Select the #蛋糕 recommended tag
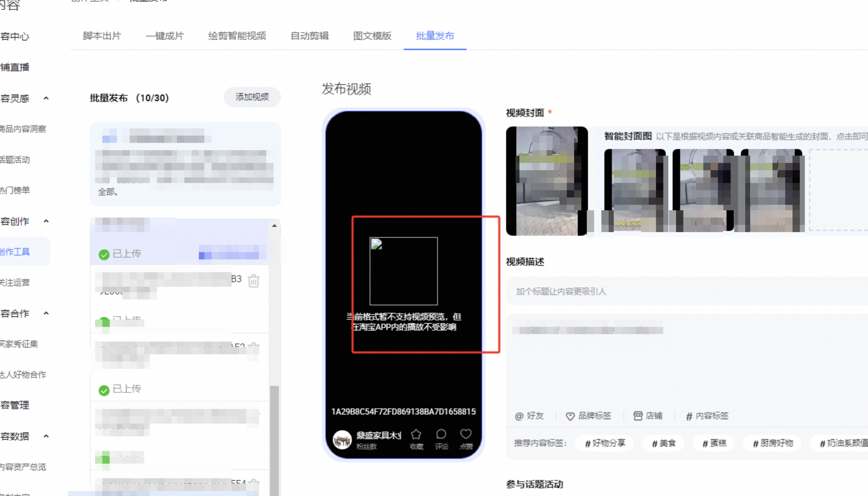The image size is (868, 496). pyautogui.click(x=714, y=443)
